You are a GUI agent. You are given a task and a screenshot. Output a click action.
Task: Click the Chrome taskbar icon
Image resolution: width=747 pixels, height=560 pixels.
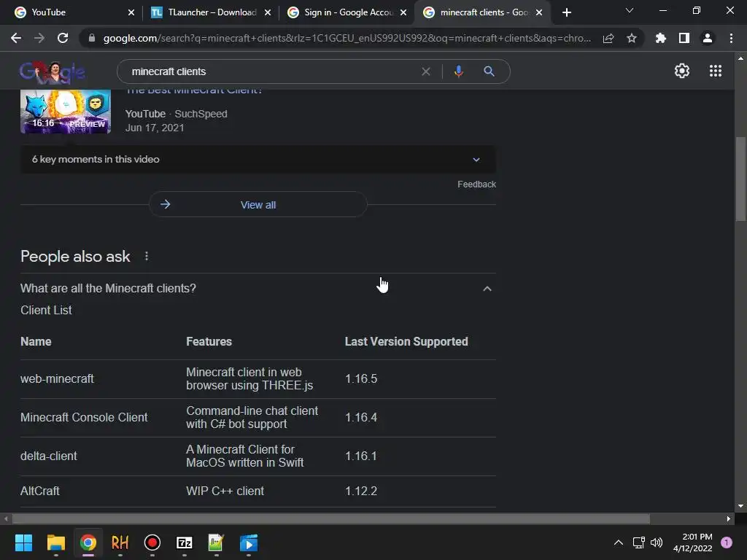pyautogui.click(x=88, y=542)
